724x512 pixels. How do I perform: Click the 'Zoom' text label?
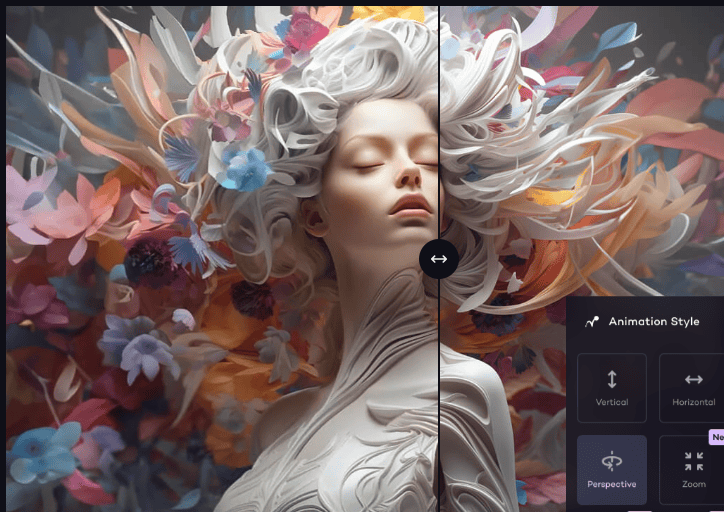[x=694, y=484]
